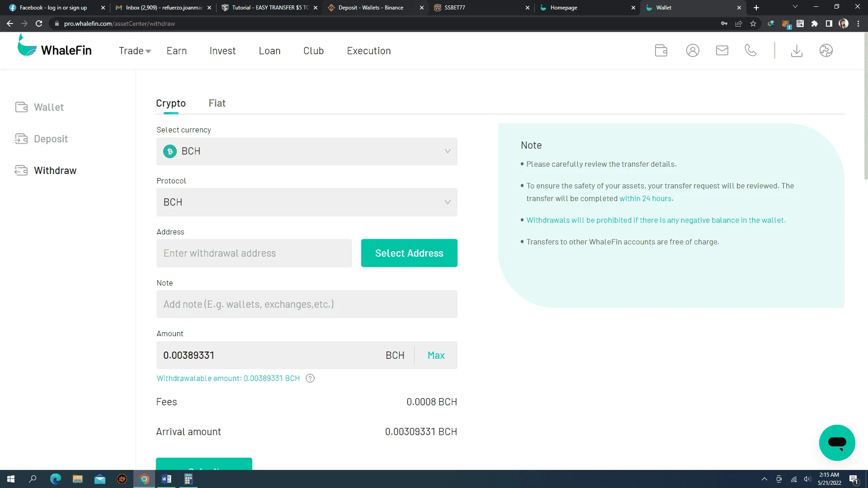Viewport: 868px width, 488px height.
Task: Open Windows Start menu
Action: click(x=11, y=479)
